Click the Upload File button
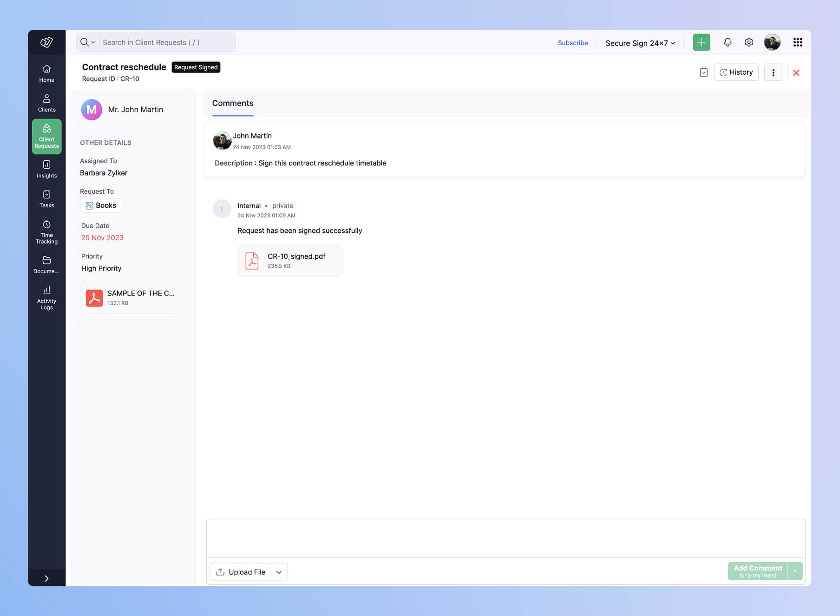 (x=241, y=572)
